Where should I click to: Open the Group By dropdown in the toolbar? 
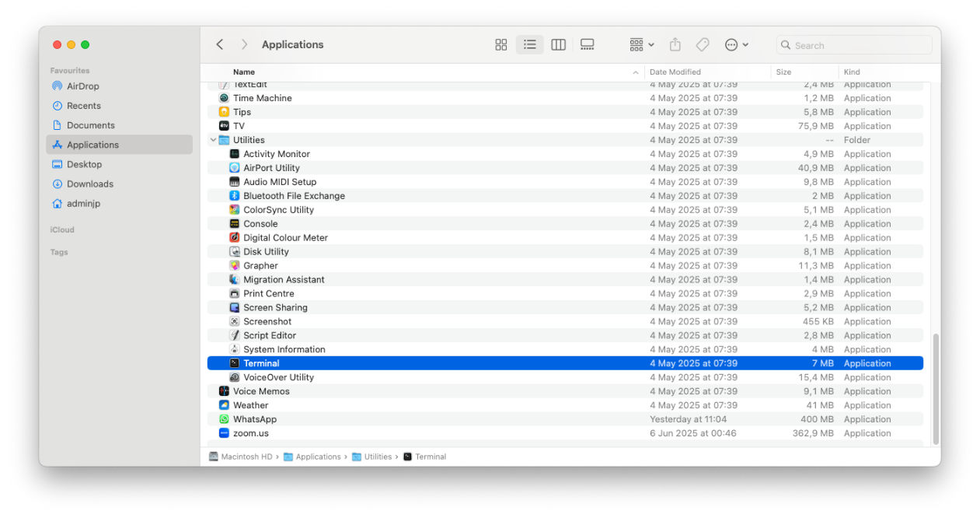pyautogui.click(x=642, y=45)
